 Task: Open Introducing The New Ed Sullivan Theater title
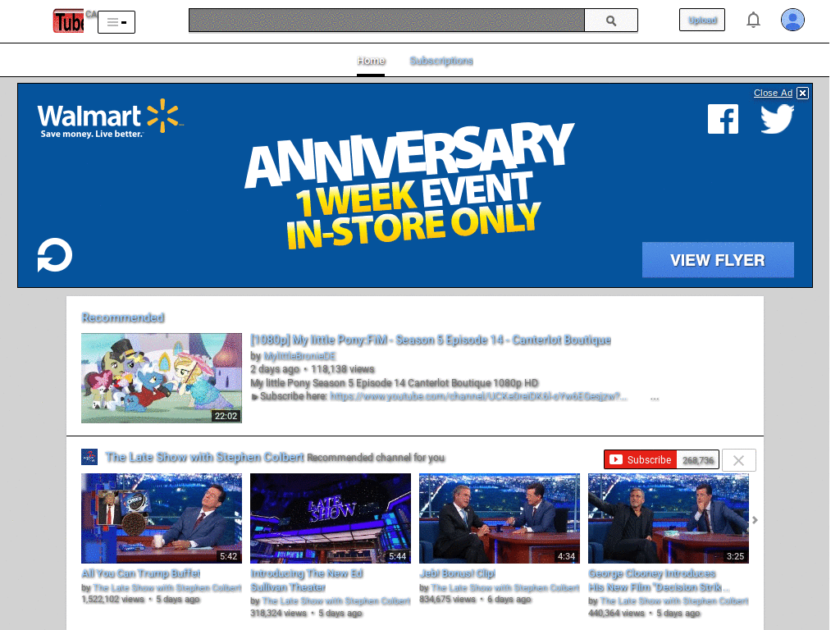pos(307,580)
